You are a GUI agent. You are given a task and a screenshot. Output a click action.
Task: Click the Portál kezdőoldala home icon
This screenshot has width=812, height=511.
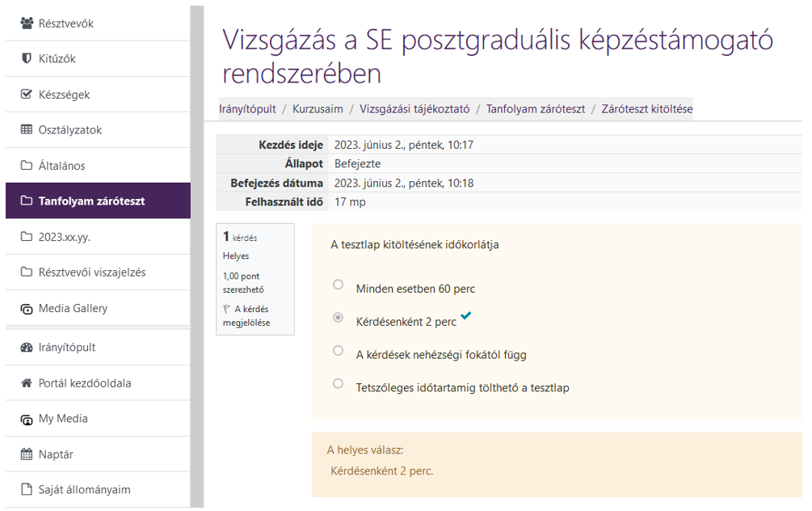click(x=26, y=383)
